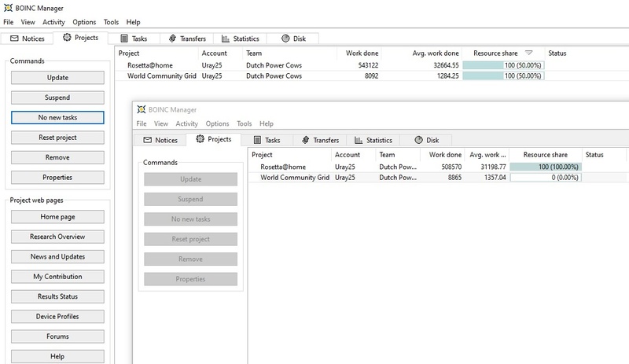Click Rosetta@home's 100 (50.00%) resource share bar

[x=503, y=65]
